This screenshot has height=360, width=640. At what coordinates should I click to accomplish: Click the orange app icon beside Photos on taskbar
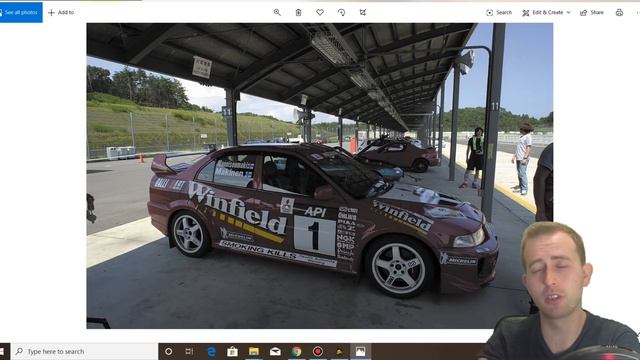pyautogui.click(x=339, y=351)
